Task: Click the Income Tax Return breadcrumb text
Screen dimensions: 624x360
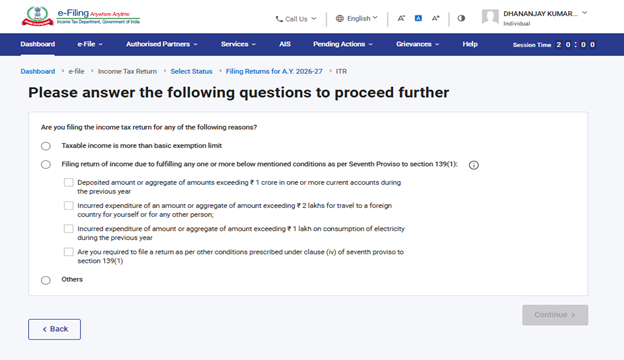Action: click(127, 72)
